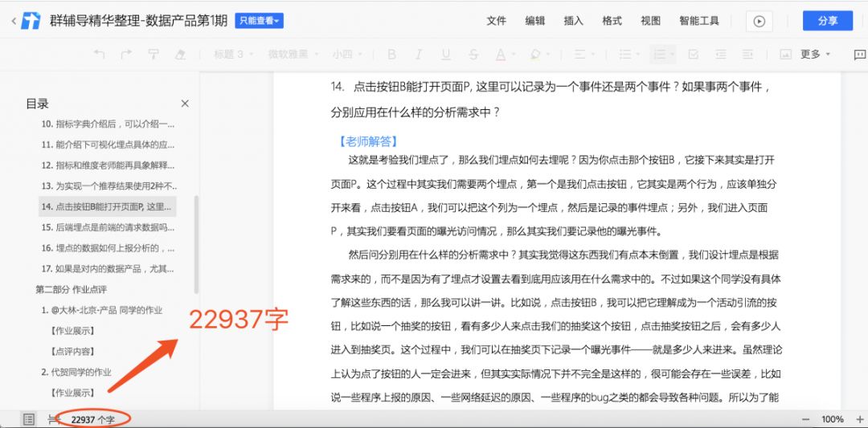868x428 pixels.
Task: Click the zoom in plus button
Action: (x=860, y=420)
